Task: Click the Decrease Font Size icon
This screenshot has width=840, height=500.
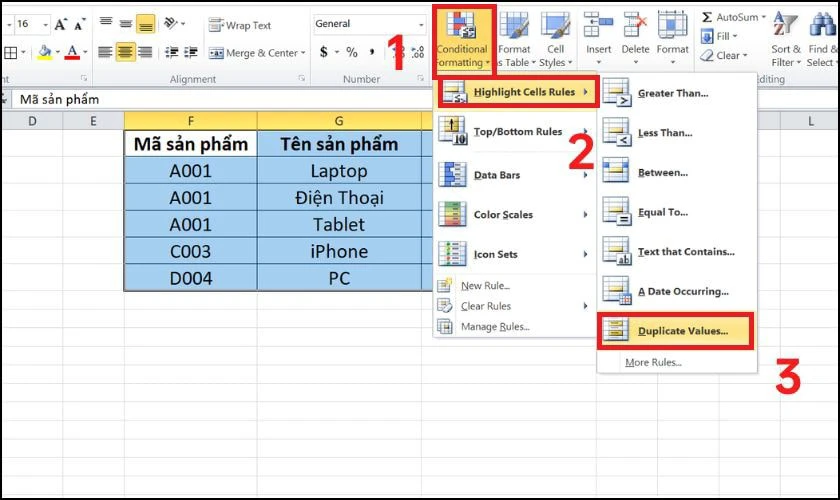Action: [x=79, y=24]
